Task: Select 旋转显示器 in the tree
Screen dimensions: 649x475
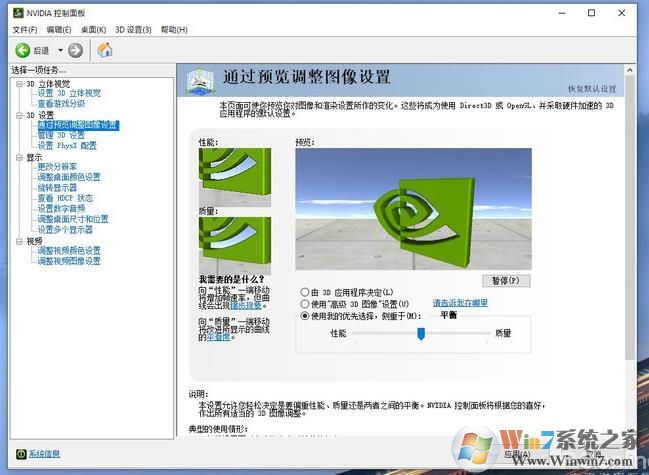Action: pyautogui.click(x=57, y=187)
